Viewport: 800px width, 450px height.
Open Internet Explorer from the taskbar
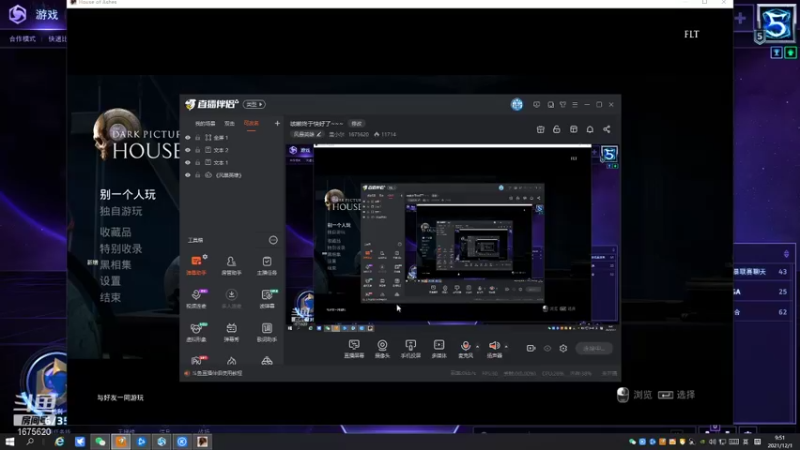pos(60,442)
